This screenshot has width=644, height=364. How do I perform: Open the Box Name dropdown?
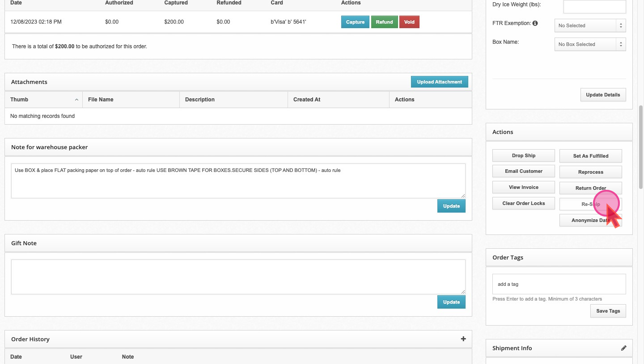click(589, 44)
